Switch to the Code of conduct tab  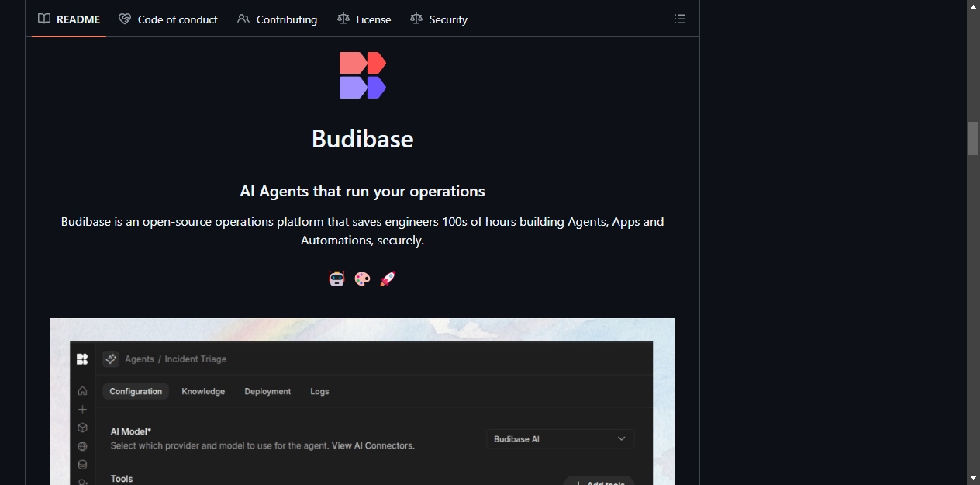click(x=168, y=19)
